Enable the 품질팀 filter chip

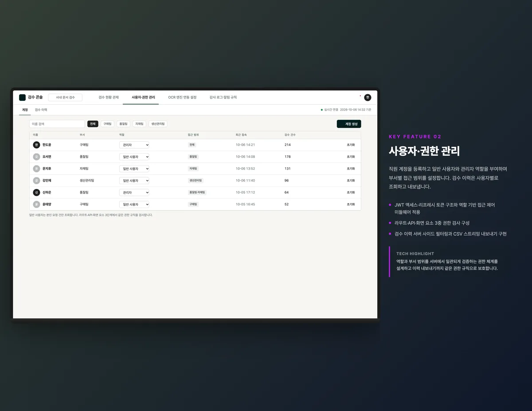click(x=123, y=124)
